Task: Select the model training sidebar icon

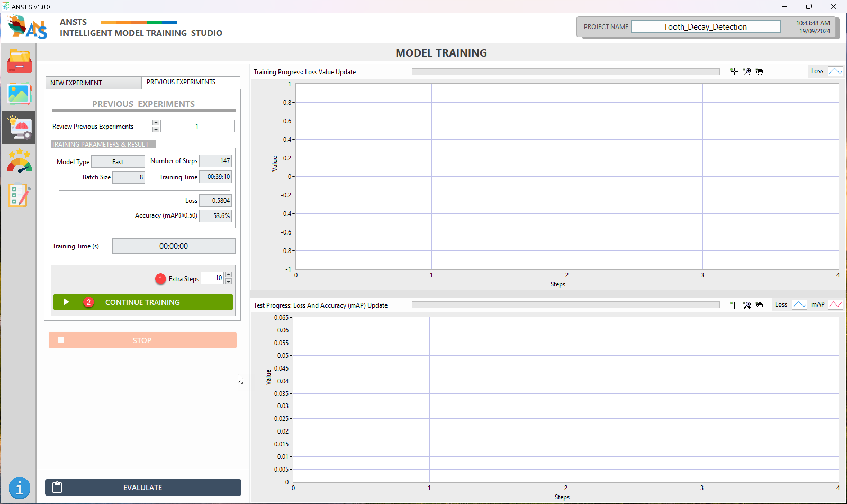Action: tap(19, 127)
